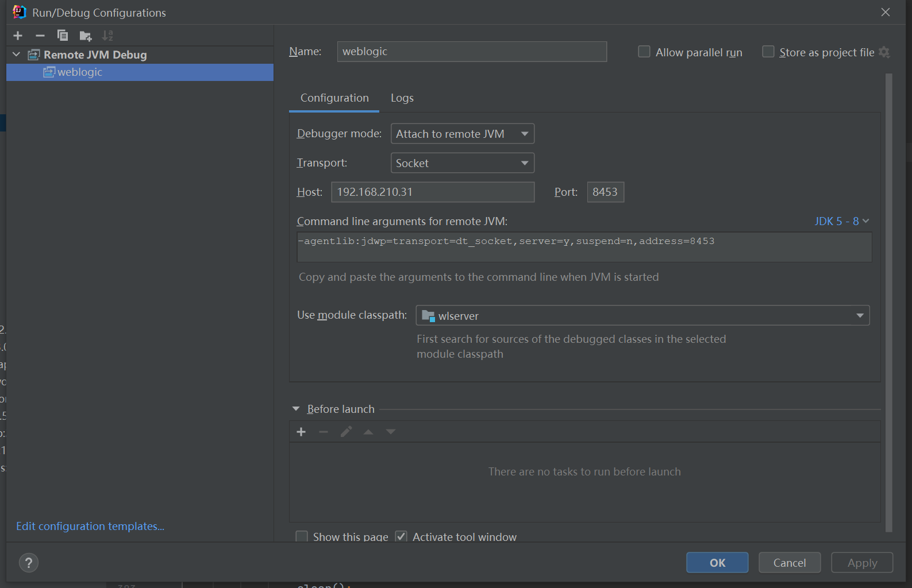912x588 pixels.
Task: Switch to the Logs tab
Action: pyautogui.click(x=402, y=98)
